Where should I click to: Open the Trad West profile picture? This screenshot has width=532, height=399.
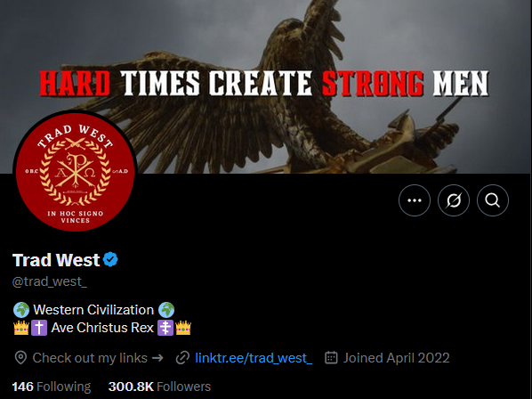(75, 171)
